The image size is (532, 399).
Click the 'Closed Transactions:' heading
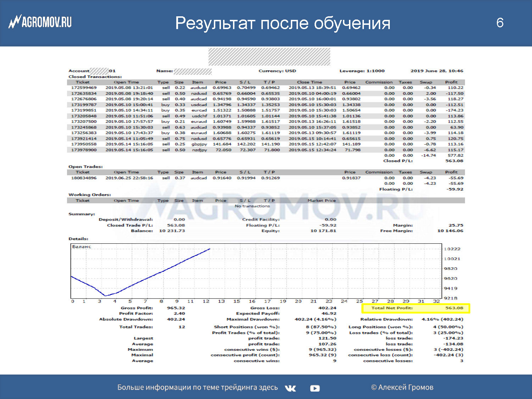(x=95, y=77)
